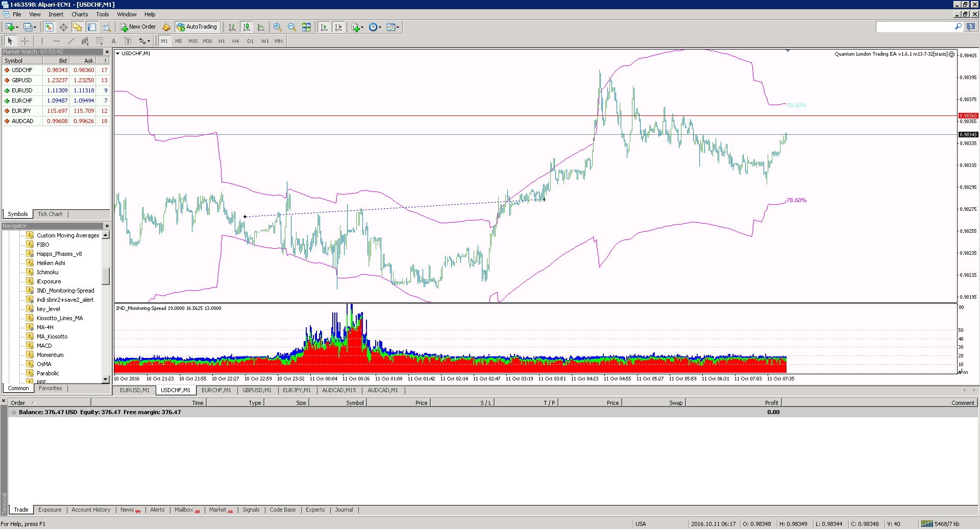Select the Crosshair tool

coord(24,41)
